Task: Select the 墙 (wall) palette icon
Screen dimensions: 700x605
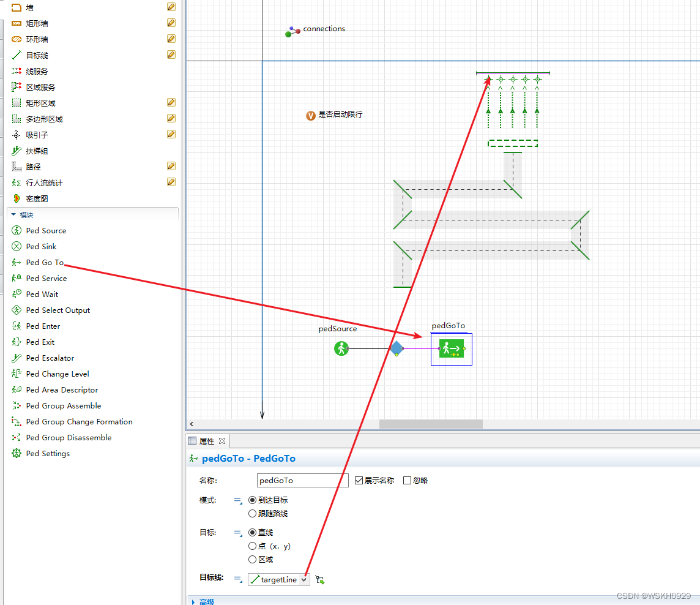Action: (x=17, y=7)
